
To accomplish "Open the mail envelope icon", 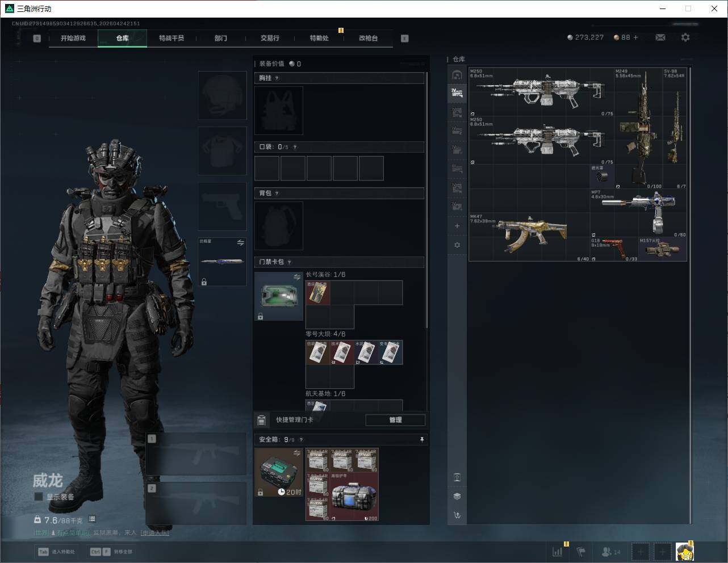I will pyautogui.click(x=660, y=37).
